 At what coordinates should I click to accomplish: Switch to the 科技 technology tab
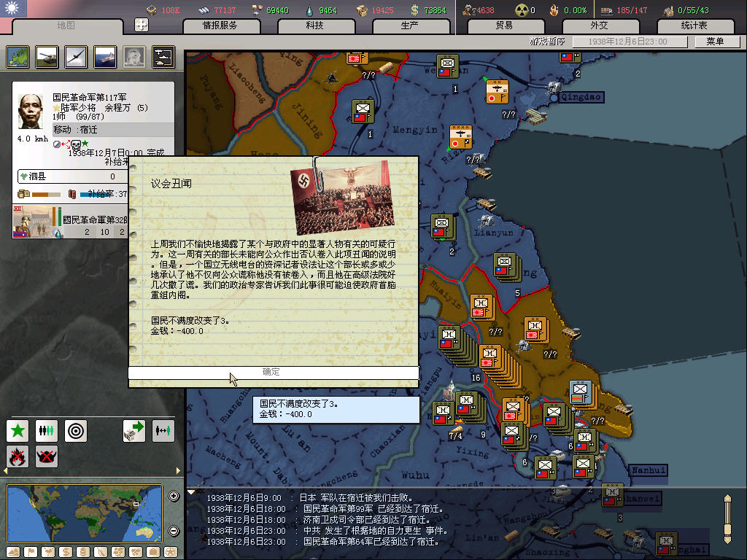click(x=315, y=26)
